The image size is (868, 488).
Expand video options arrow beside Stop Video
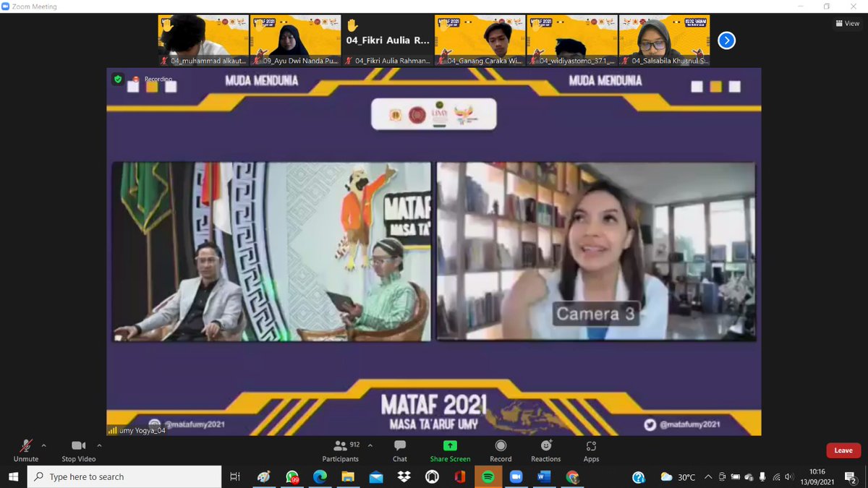[x=99, y=445]
